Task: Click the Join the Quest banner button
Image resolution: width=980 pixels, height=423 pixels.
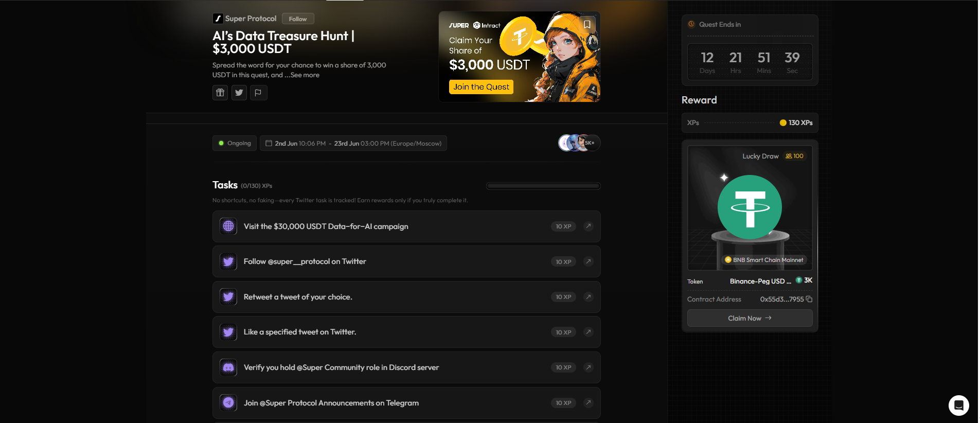Action: (481, 87)
